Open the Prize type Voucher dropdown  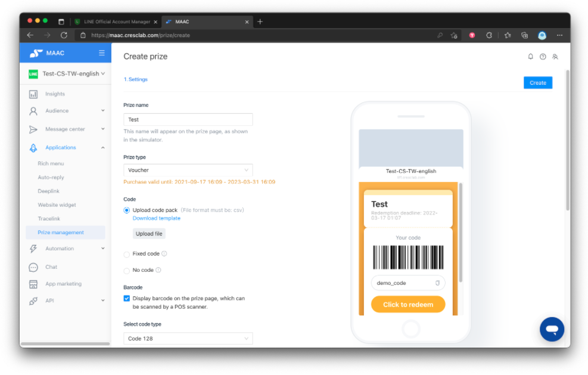tap(188, 170)
